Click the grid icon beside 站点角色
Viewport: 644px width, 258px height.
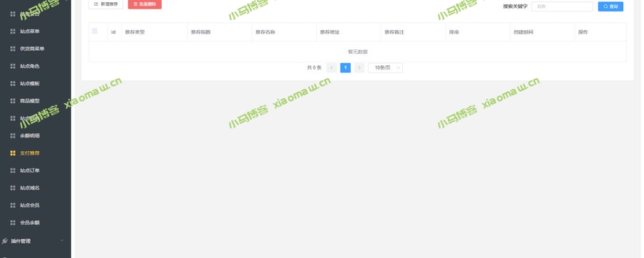click(13, 66)
